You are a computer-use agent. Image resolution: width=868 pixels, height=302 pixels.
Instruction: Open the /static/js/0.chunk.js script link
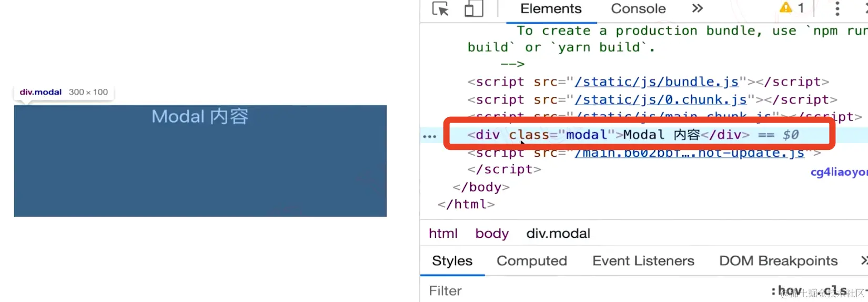[661, 100]
